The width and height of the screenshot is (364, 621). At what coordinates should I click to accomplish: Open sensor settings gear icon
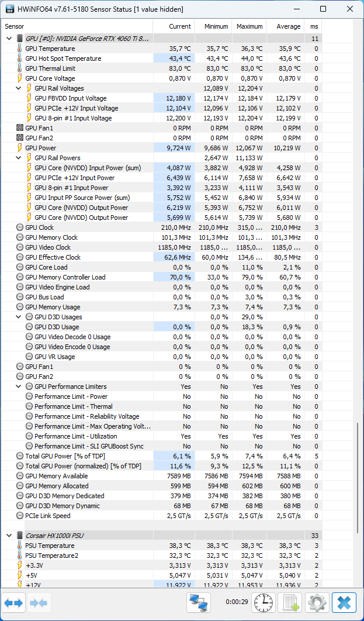317,603
